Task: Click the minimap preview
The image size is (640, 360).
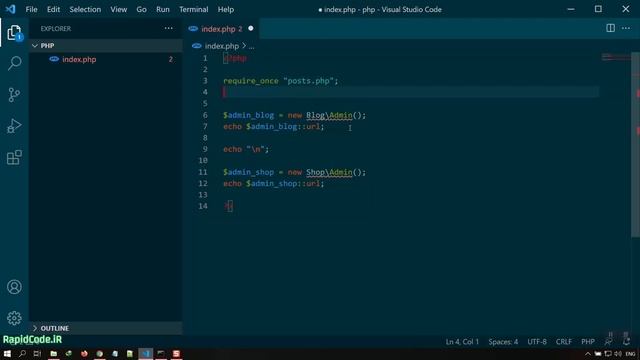Action: click(x=616, y=58)
